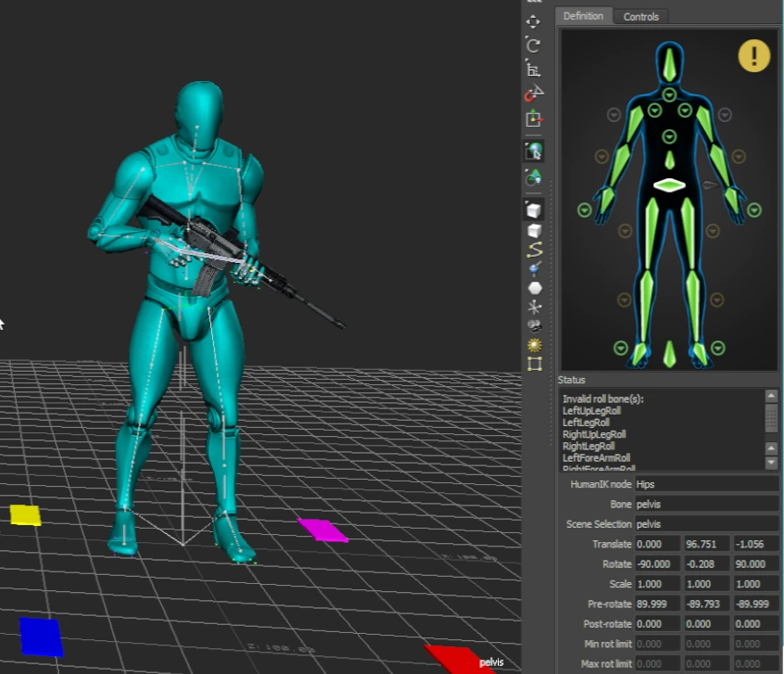Select the Rotate tool in the toolbox

click(534, 45)
